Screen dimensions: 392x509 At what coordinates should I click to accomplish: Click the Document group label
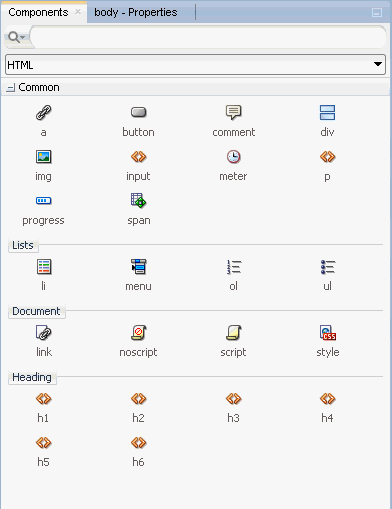click(36, 311)
